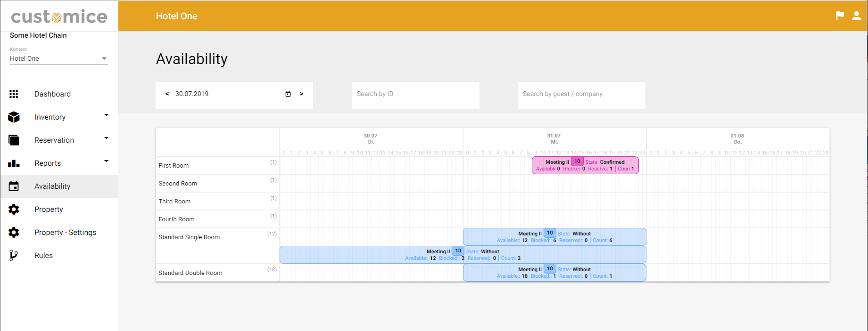Screen dimensions: 868x331
Task: Open the calendar date picker icon
Action: tap(288, 94)
